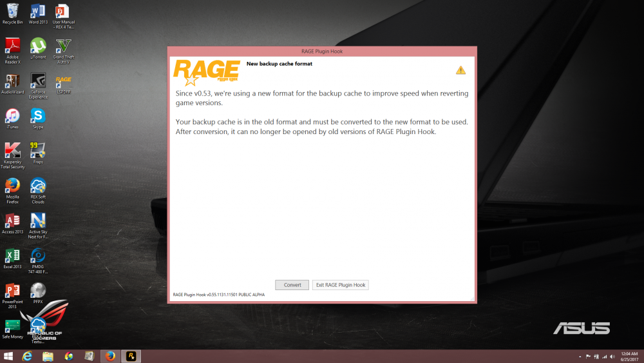Select the AudioWizard desktop icon
The height and width of the screenshot is (363, 644).
pyautogui.click(x=12, y=84)
